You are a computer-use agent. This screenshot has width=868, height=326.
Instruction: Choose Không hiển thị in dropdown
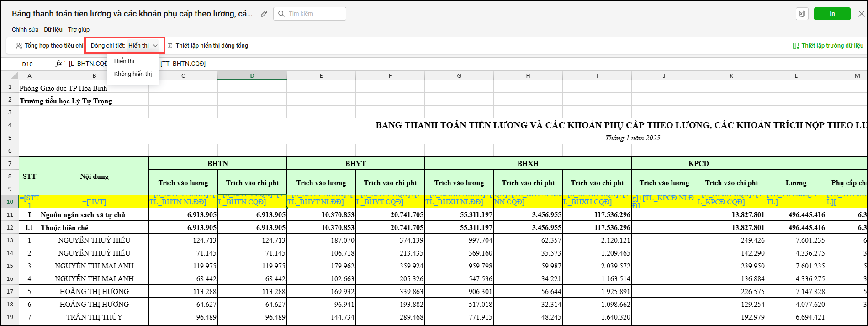tap(133, 74)
